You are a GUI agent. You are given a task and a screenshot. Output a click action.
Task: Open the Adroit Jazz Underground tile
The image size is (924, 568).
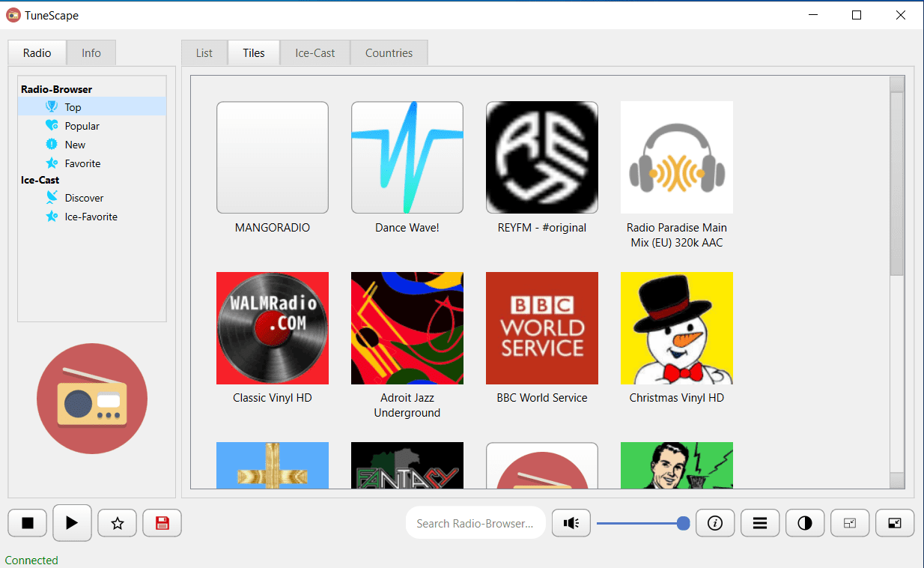[x=407, y=328]
